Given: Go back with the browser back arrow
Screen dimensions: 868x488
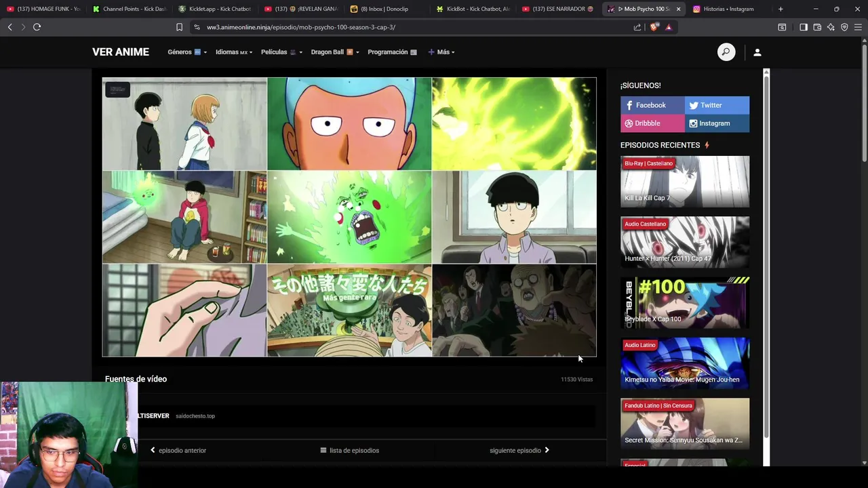Looking at the screenshot, I should coord(9,27).
